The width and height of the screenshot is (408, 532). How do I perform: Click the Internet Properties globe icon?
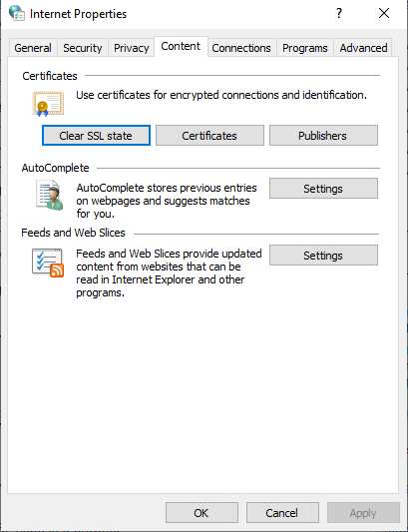pyautogui.click(x=17, y=13)
